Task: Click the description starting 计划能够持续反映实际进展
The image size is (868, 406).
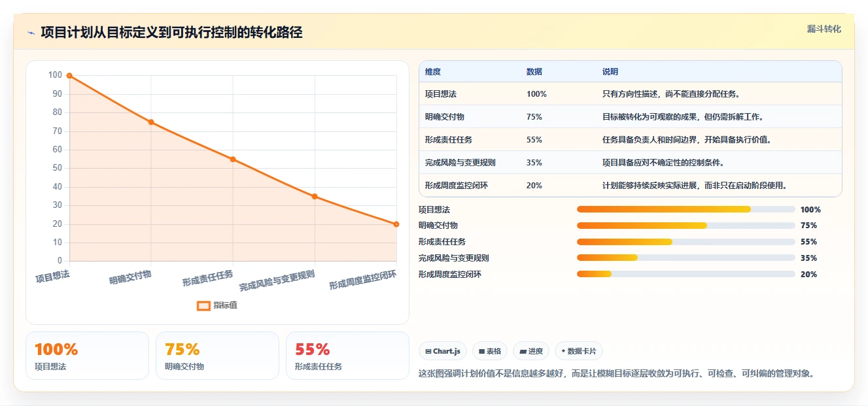Action: click(x=695, y=186)
